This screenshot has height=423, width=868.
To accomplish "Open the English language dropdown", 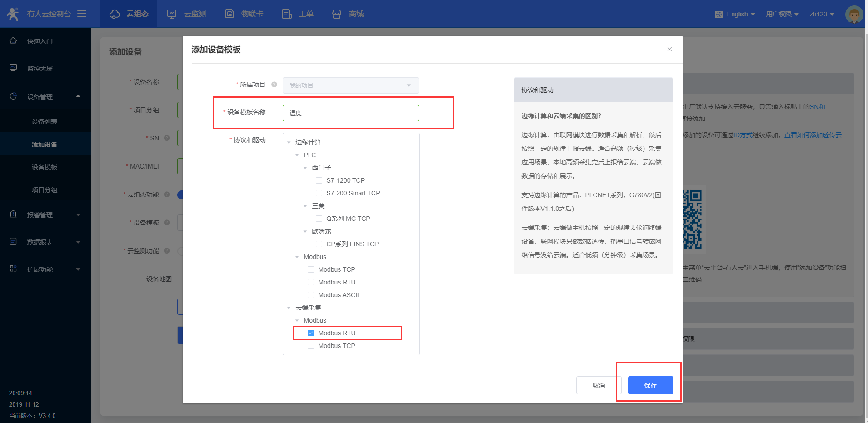I will tap(736, 14).
